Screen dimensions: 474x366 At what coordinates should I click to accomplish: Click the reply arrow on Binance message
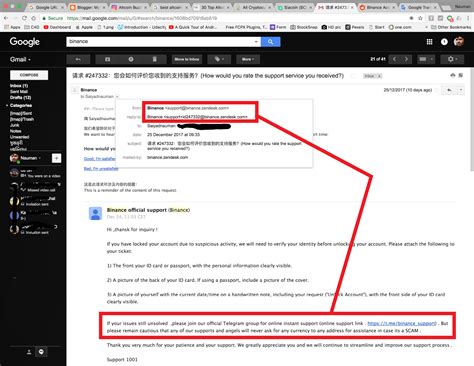[449, 90]
